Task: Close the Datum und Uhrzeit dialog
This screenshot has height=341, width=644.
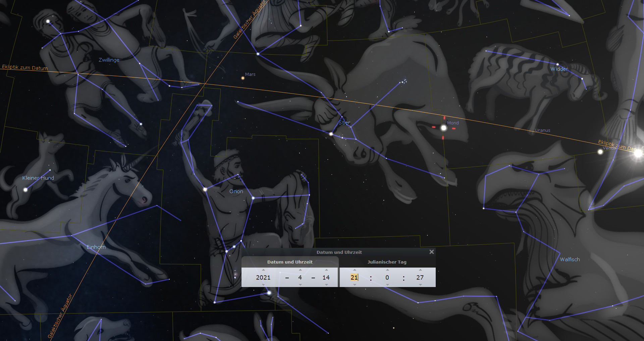Action: [432, 252]
